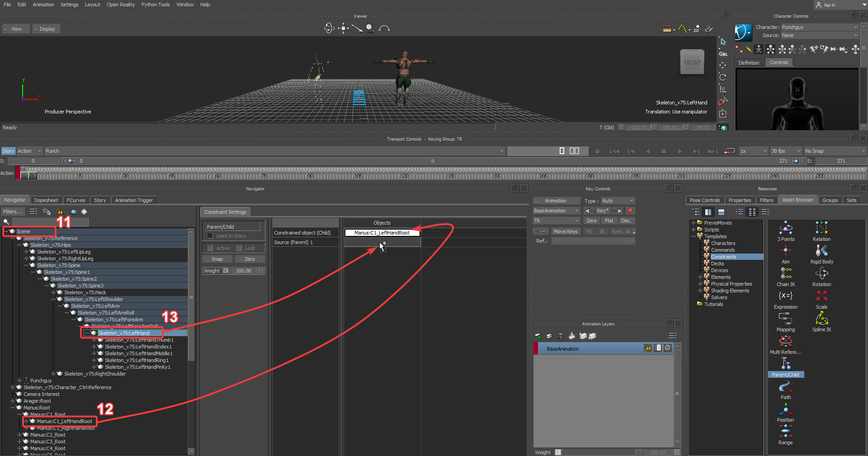Viewport: 868px width, 456px height.
Task: Expand the Punchguy tree node
Action: pos(19,381)
